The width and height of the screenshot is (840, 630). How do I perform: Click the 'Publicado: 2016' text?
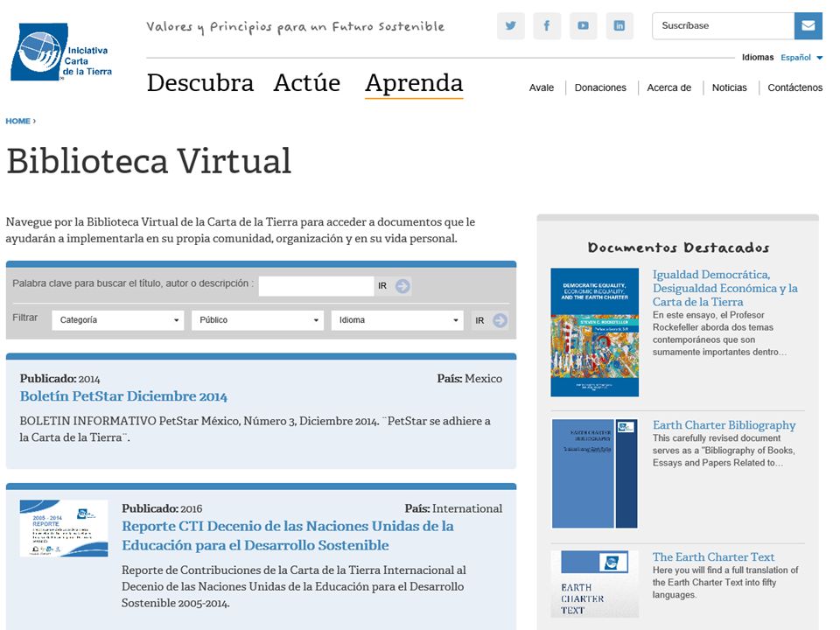coord(162,508)
